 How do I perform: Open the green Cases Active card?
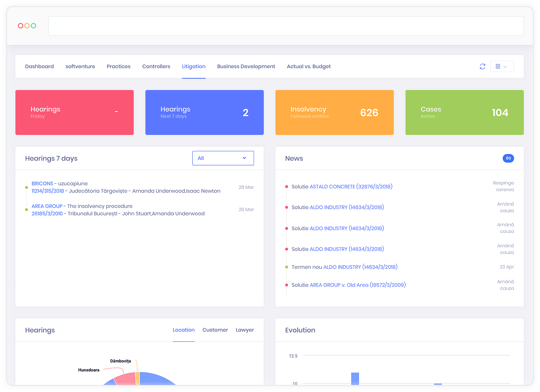pyautogui.click(x=464, y=112)
